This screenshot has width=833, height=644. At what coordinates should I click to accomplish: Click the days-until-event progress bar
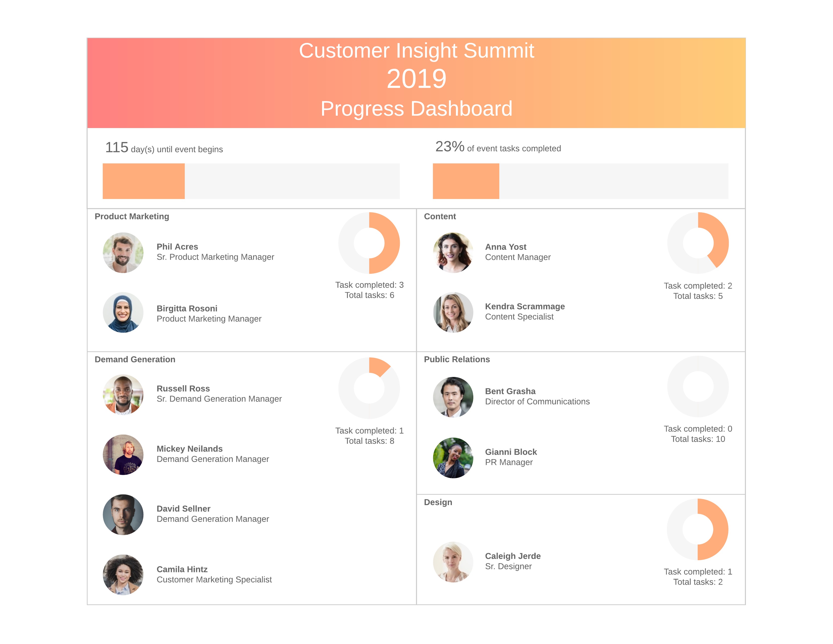click(x=251, y=181)
